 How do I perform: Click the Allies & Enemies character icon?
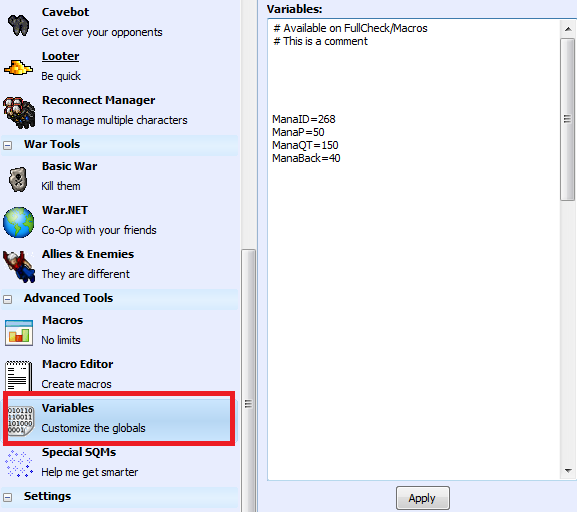[x=19, y=266]
